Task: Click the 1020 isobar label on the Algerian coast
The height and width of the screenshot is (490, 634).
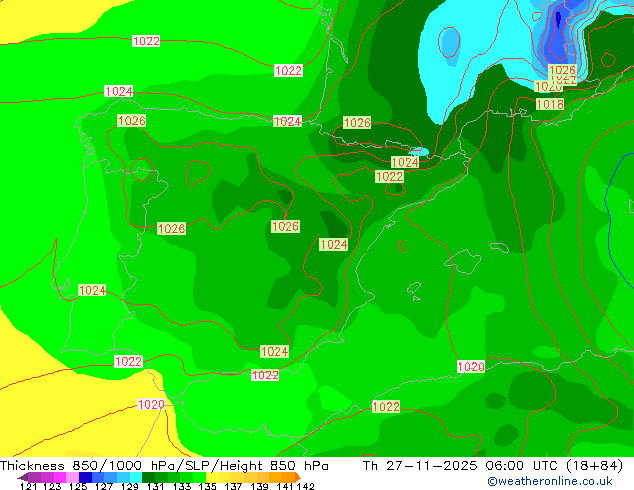Action: [x=471, y=367]
